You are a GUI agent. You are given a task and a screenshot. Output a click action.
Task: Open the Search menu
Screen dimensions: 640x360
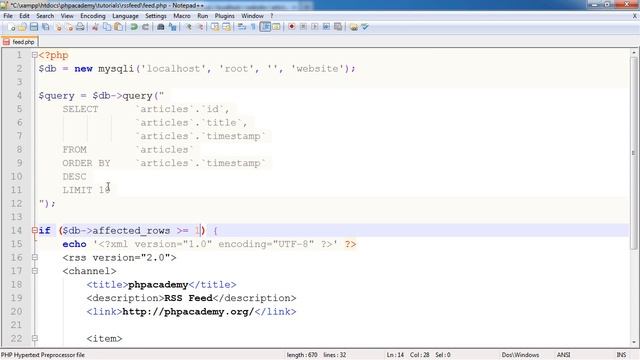(45, 16)
